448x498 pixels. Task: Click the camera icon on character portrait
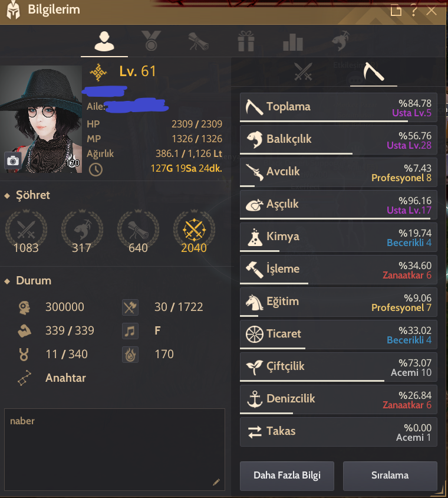click(x=13, y=160)
